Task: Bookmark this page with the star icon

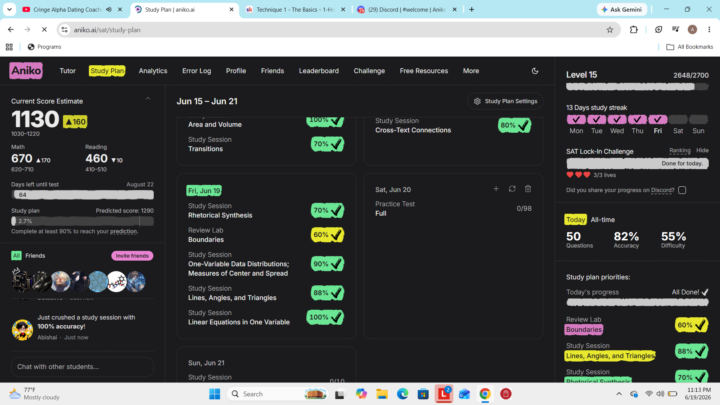Action: [610, 30]
